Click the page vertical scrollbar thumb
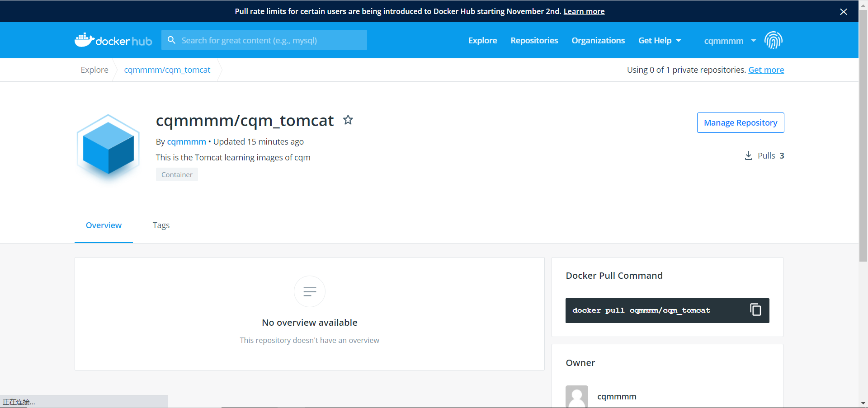 click(x=863, y=136)
